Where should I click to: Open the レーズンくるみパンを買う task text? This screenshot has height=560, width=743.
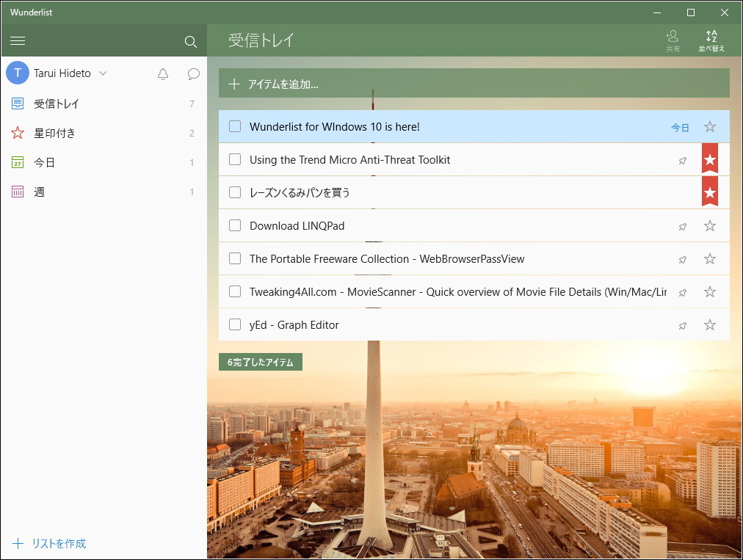coord(300,192)
